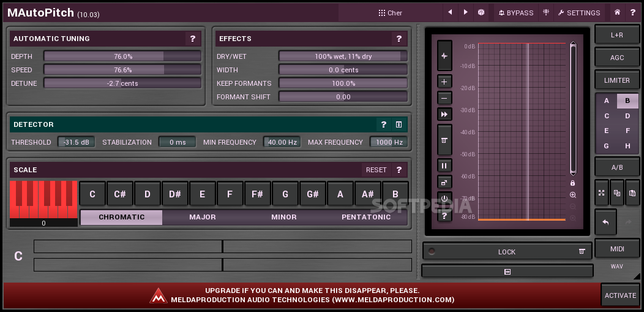The image size is (644, 312).
Task: Click the FORMANT SHIFT slider
Action: point(343,97)
